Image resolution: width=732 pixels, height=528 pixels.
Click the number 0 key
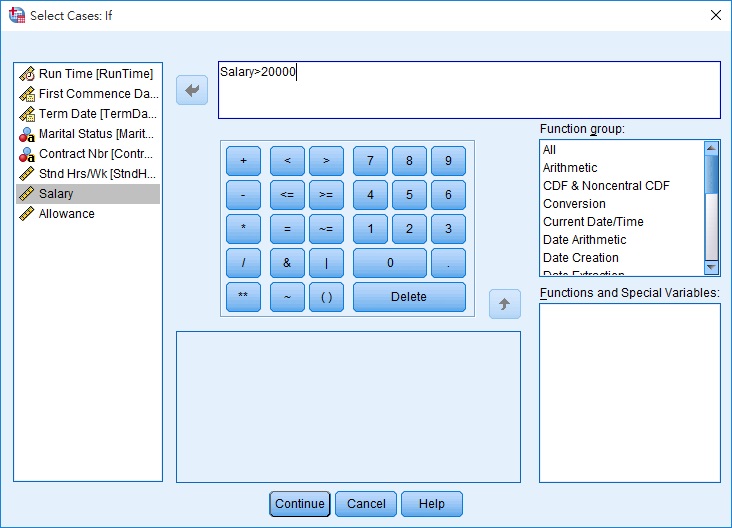tap(390, 263)
